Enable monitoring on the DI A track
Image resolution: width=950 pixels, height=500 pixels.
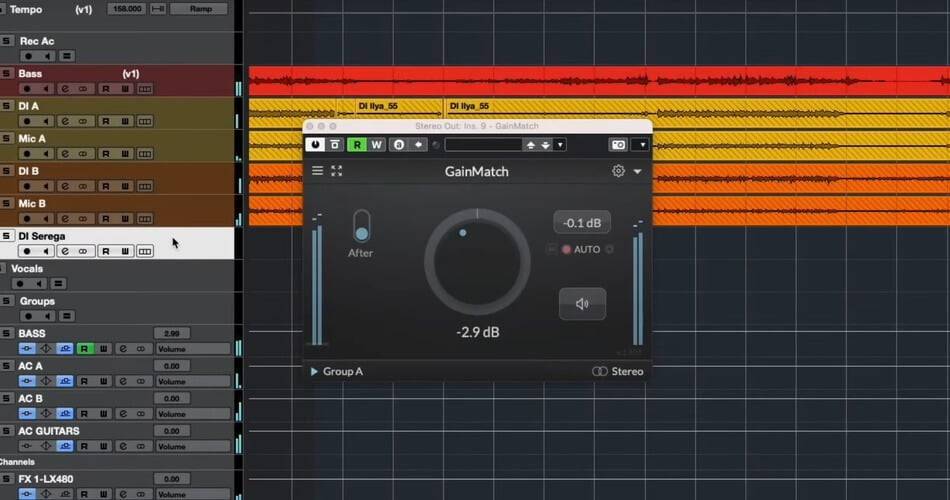click(45, 121)
